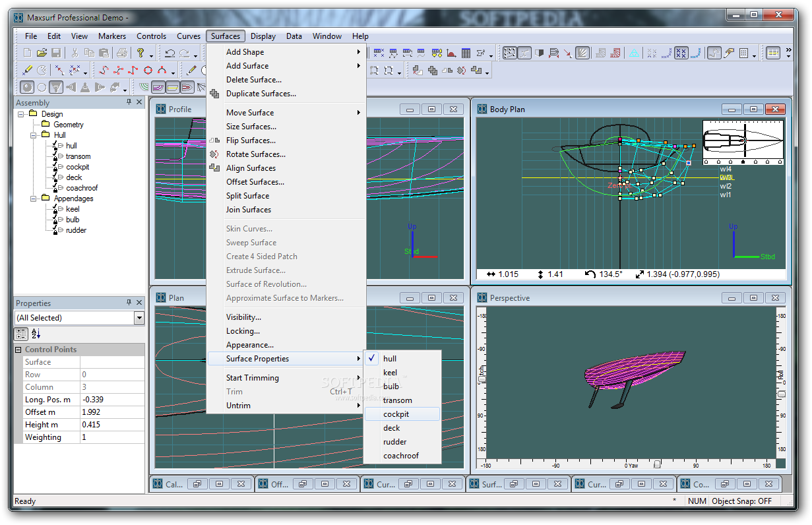Click the Undo arrow icon
The width and height of the screenshot is (812, 525).
point(170,53)
